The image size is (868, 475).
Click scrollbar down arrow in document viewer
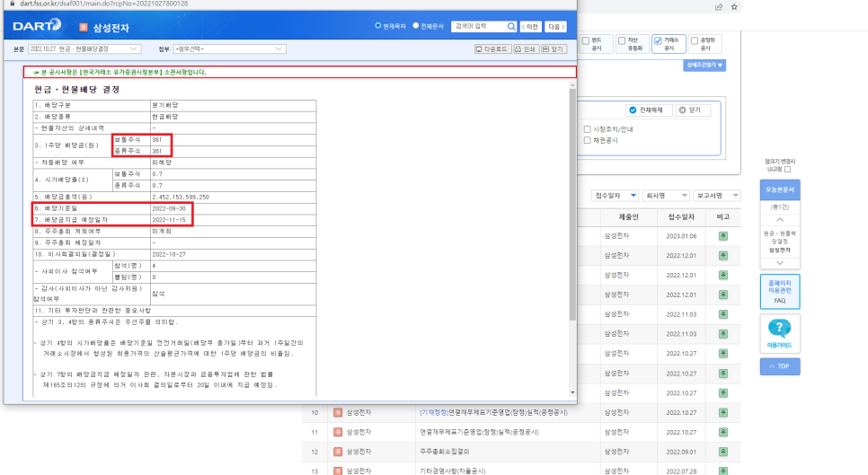click(x=572, y=392)
